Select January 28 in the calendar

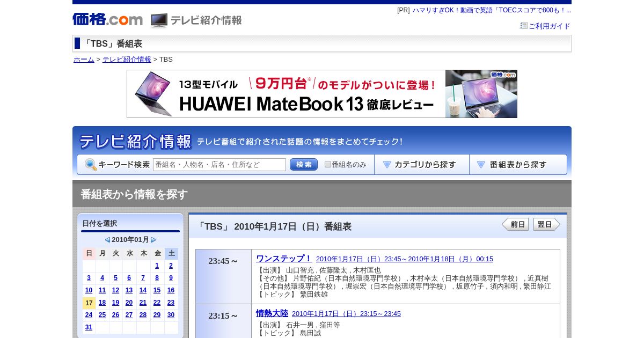pos(143,315)
